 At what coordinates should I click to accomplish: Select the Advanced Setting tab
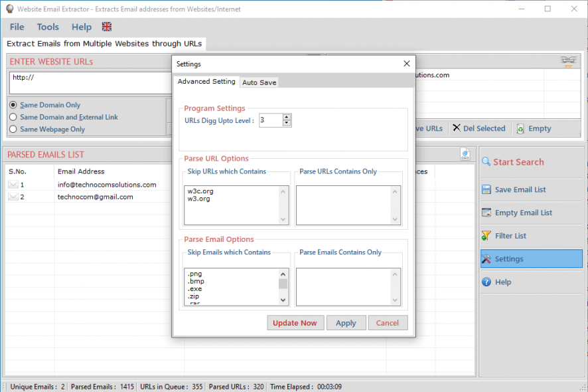(x=206, y=81)
